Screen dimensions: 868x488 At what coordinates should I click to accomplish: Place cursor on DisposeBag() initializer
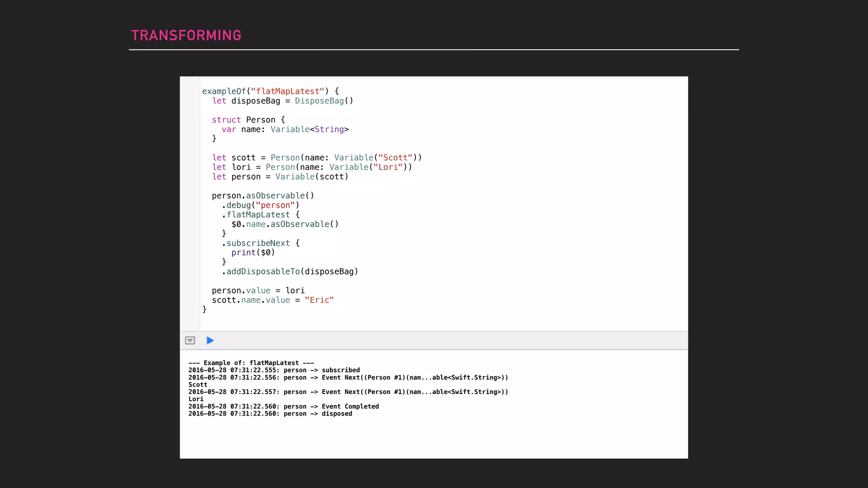click(324, 101)
